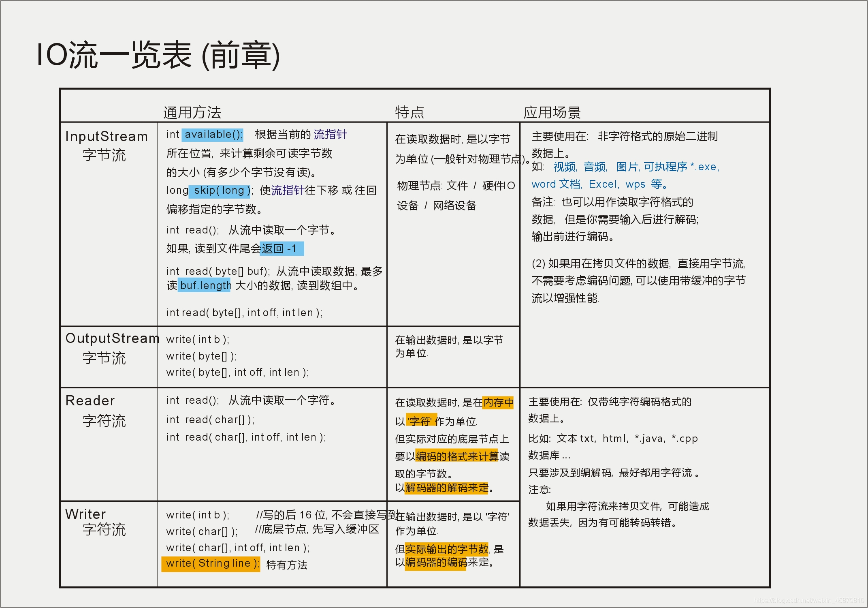This screenshot has height=608, width=868.
Task: Click '在输出数据时, 是以字节' text
Action: [x=449, y=340]
